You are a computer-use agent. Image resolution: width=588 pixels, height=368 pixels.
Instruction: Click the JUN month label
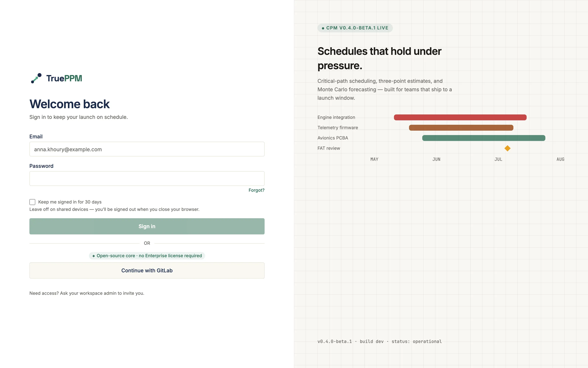436,159
